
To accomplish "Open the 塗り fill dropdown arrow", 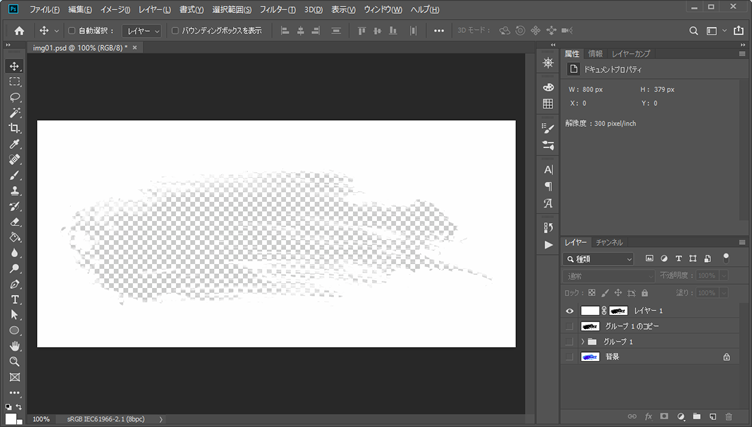I will (724, 293).
